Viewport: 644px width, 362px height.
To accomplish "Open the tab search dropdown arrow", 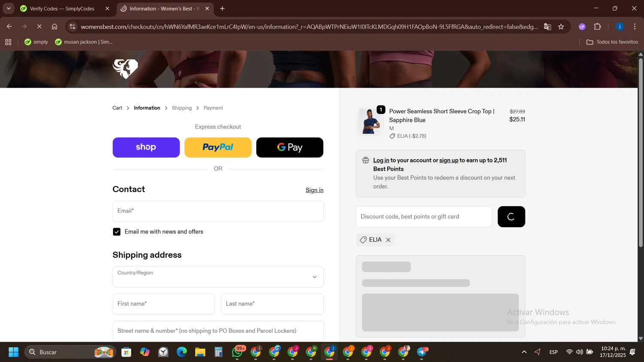I will [9, 9].
